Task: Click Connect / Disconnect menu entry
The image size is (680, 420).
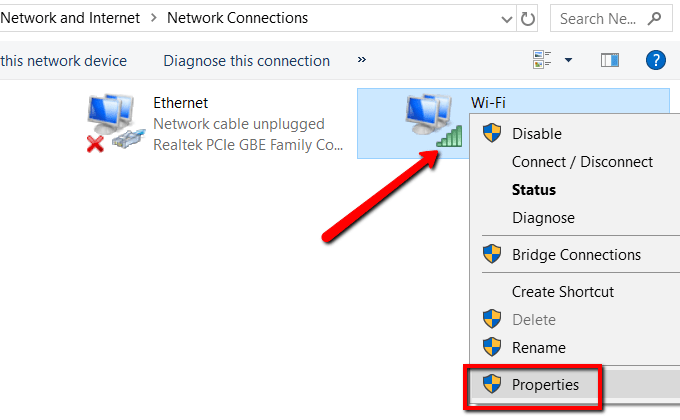Action: (x=582, y=162)
